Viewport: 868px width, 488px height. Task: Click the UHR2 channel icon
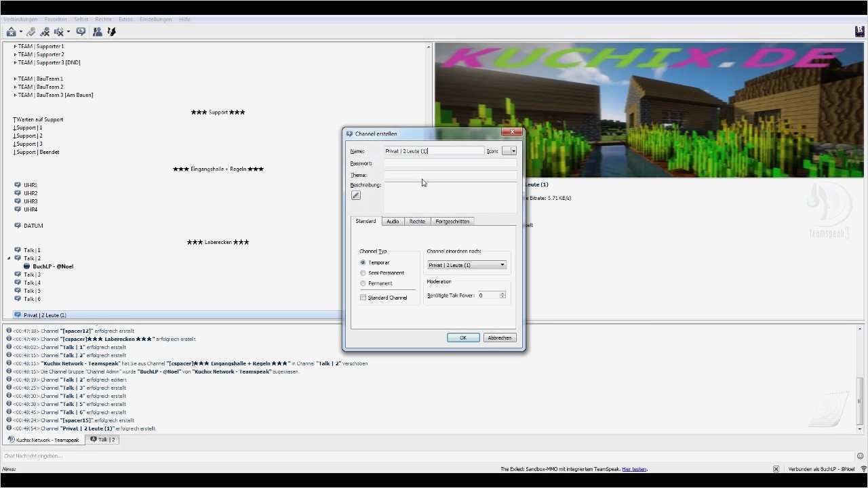(18, 193)
